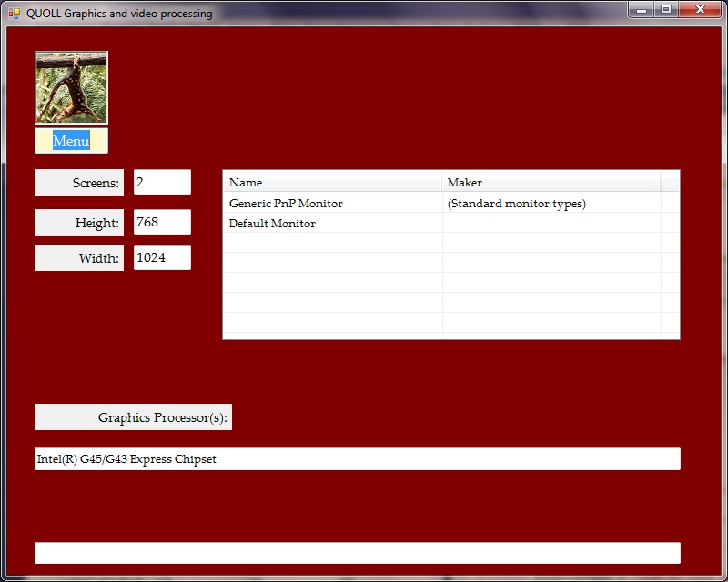Click the empty text box at bottom

[357, 553]
